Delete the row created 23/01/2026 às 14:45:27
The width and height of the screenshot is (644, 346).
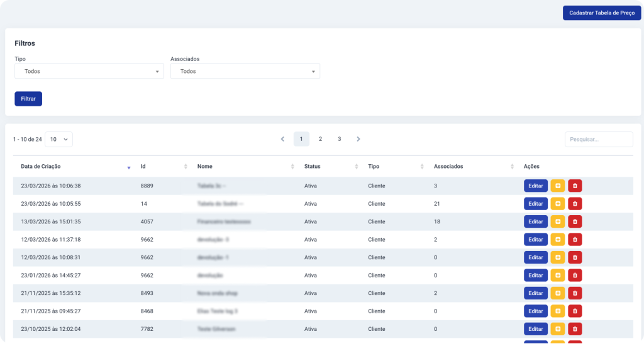[575, 275]
